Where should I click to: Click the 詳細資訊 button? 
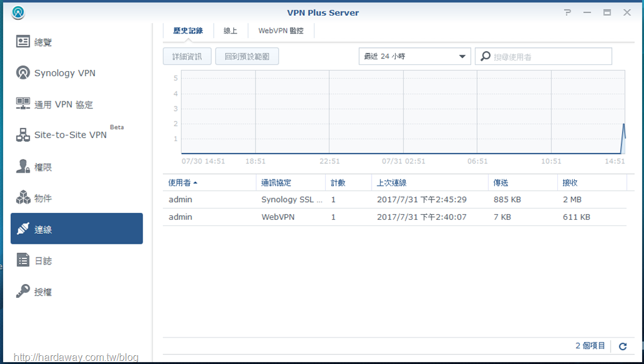coord(187,56)
